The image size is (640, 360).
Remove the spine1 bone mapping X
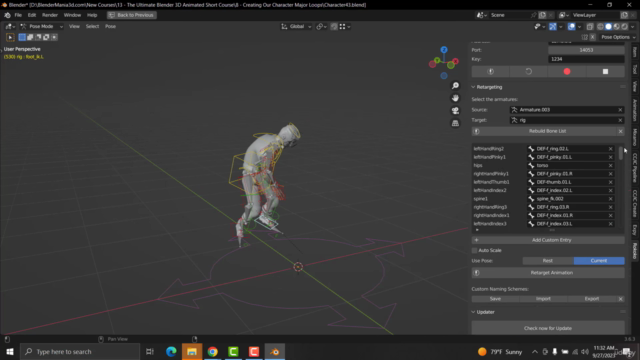pyautogui.click(x=611, y=199)
